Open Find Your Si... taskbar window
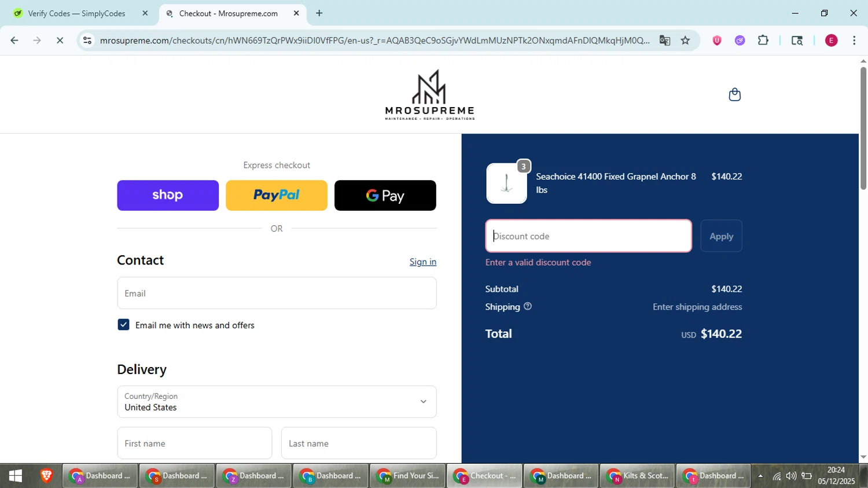Screen dimensions: 868x488 [407, 476]
